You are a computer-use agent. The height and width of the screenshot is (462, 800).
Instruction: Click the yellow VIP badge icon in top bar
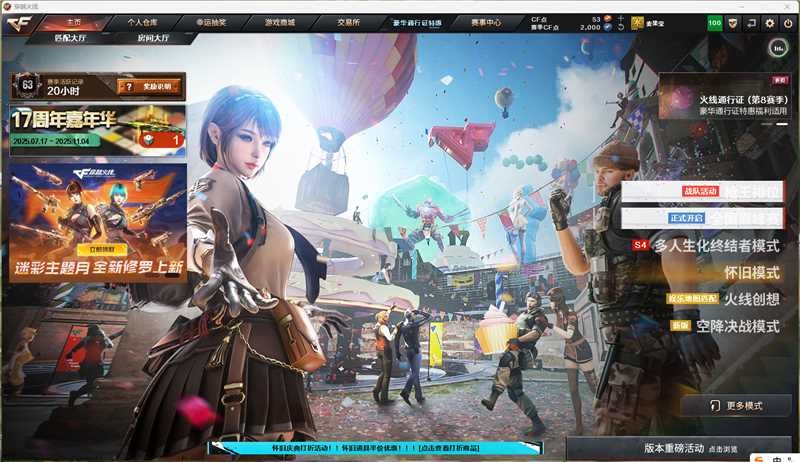[x=637, y=23]
